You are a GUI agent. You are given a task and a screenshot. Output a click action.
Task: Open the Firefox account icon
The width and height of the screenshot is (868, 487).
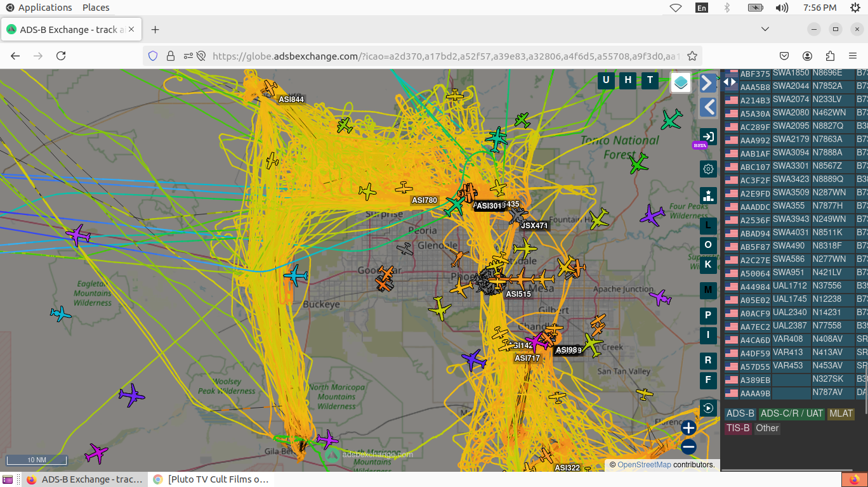[807, 56]
